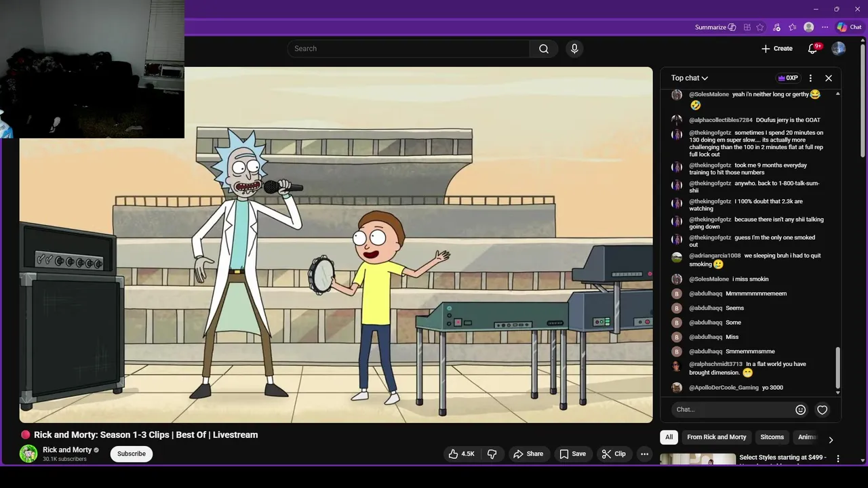Open YouTube notifications bell
The height and width of the screenshot is (488, 868).
click(812, 49)
